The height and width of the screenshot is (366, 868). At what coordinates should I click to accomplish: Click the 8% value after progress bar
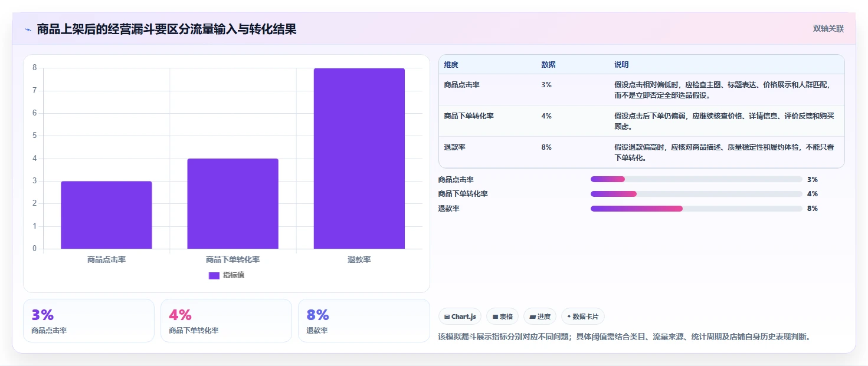coord(813,209)
